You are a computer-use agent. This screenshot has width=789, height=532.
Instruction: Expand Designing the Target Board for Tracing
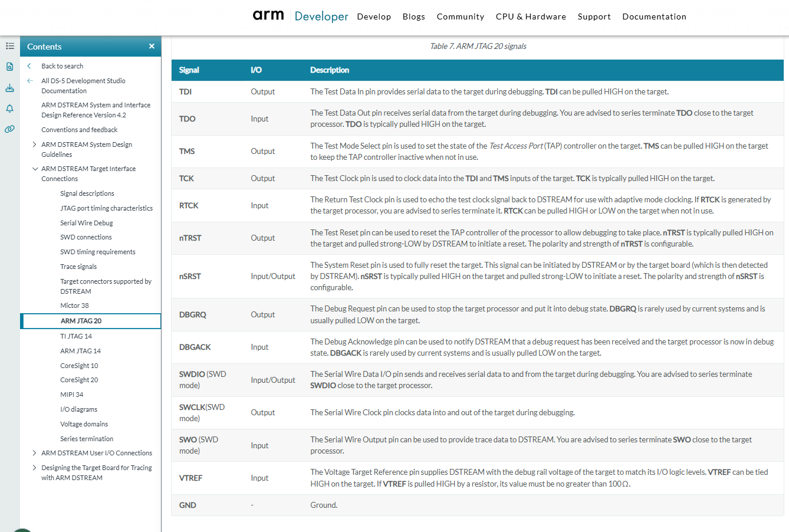[34, 468]
